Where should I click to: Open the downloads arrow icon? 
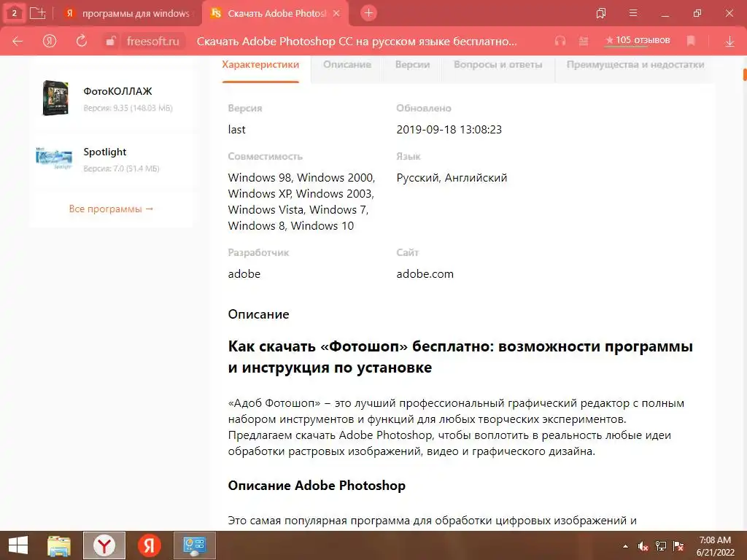[x=729, y=42]
